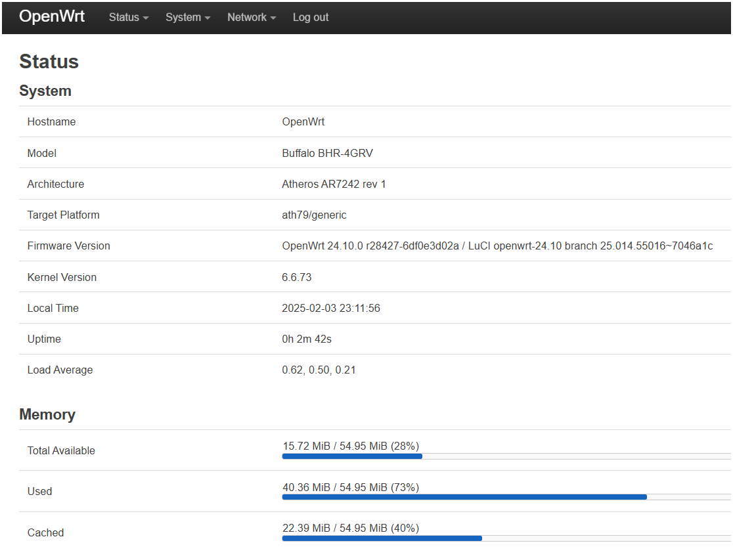This screenshot has width=733, height=560.
Task: Click the kernel version value 6.6.73
Action: pyautogui.click(x=296, y=277)
